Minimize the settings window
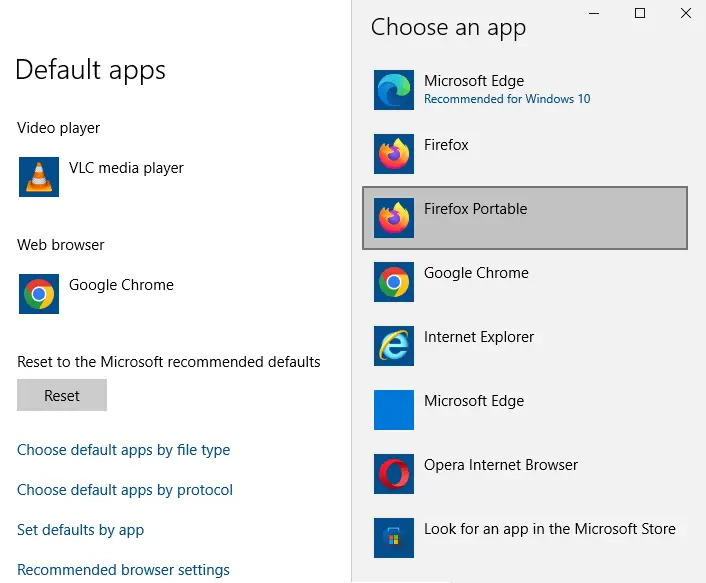Screen dimensions: 706x583 tap(594, 13)
